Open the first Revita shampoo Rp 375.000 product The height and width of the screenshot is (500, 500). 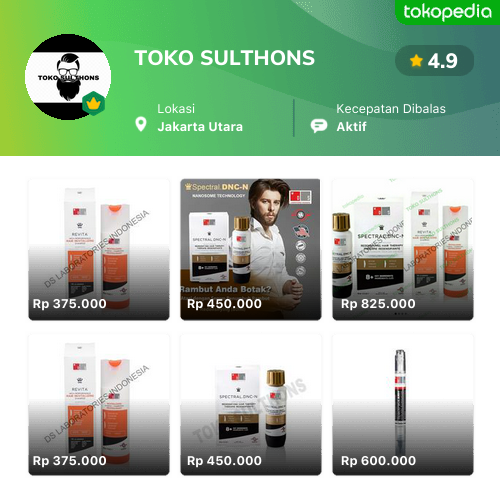tap(99, 249)
